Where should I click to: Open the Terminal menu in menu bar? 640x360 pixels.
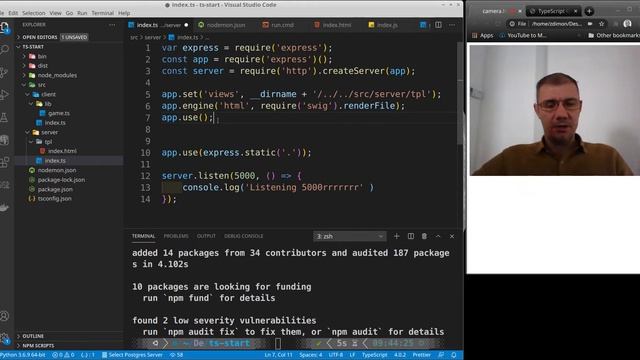pos(102,13)
